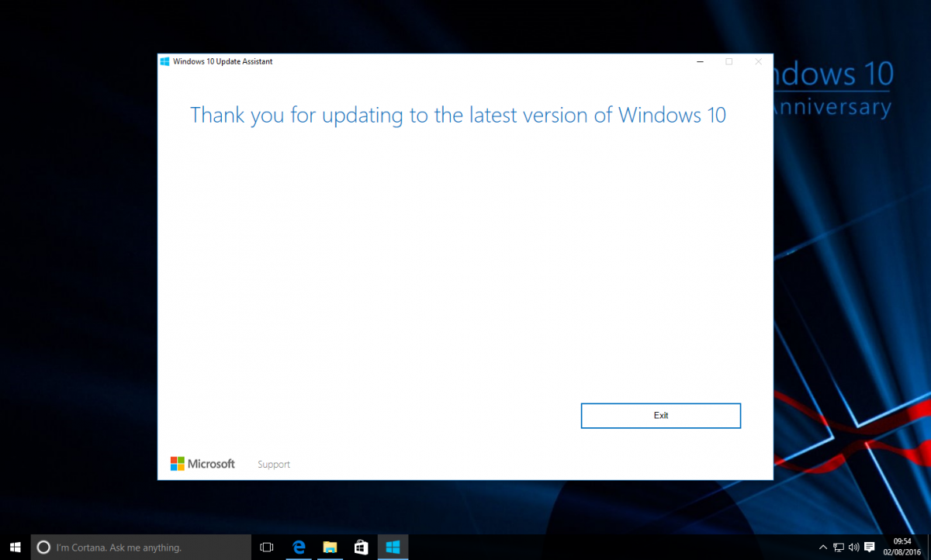Open the Support link
The height and width of the screenshot is (560, 931).
pos(273,464)
